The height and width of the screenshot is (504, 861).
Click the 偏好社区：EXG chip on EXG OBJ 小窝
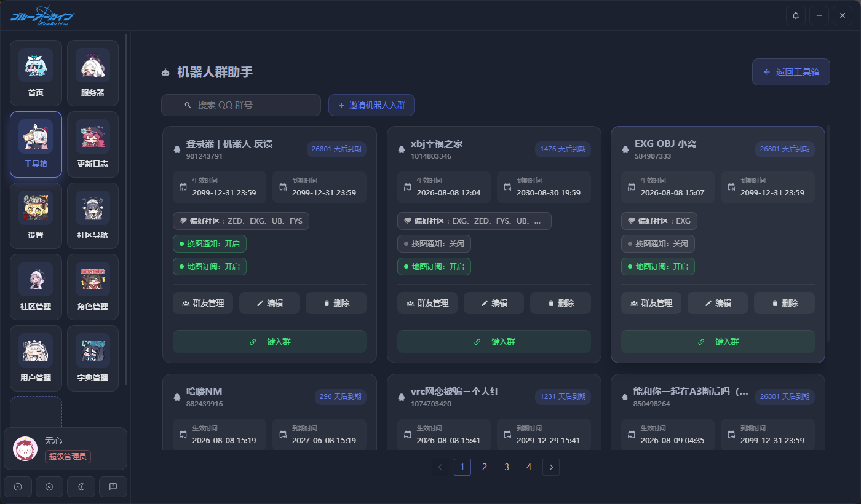click(659, 221)
